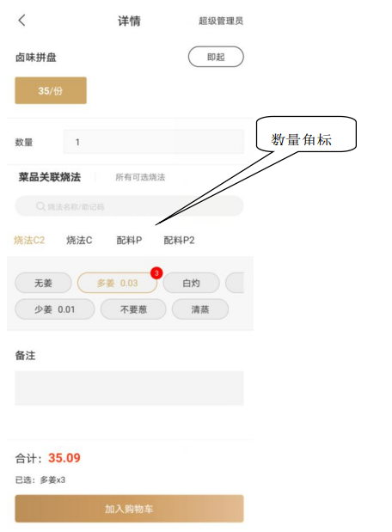Screen dimensions: 392x532
Task: Pick the 清蒸 cooking method chip
Action: click(x=200, y=309)
